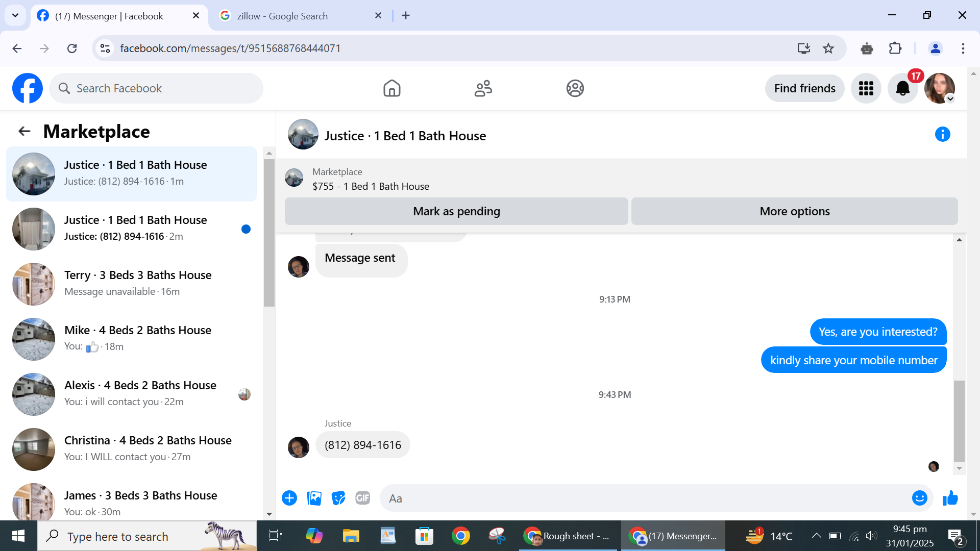This screenshot has height=551, width=980.
Task: Click Justice house avatar in chat header
Action: pos(303,134)
